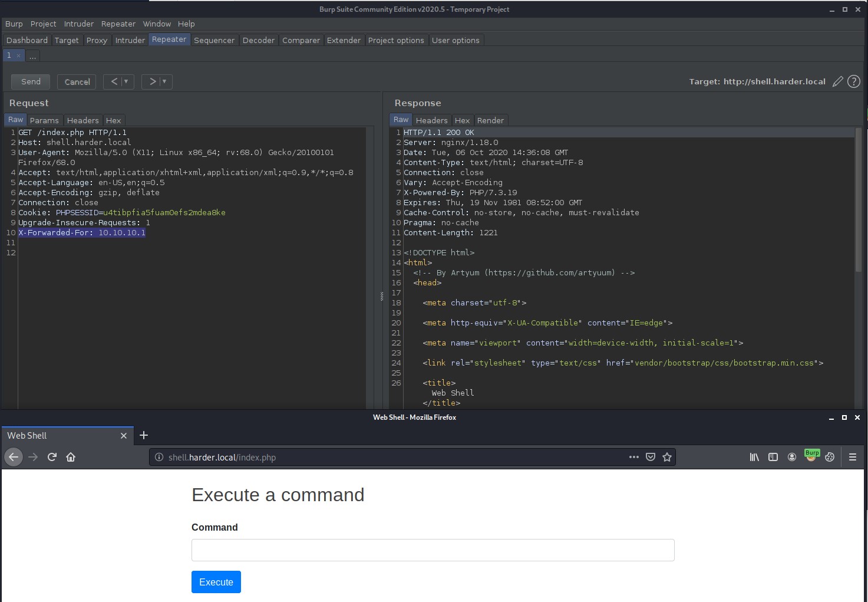The height and width of the screenshot is (602, 868).
Task: Open User options tab
Action: click(456, 40)
